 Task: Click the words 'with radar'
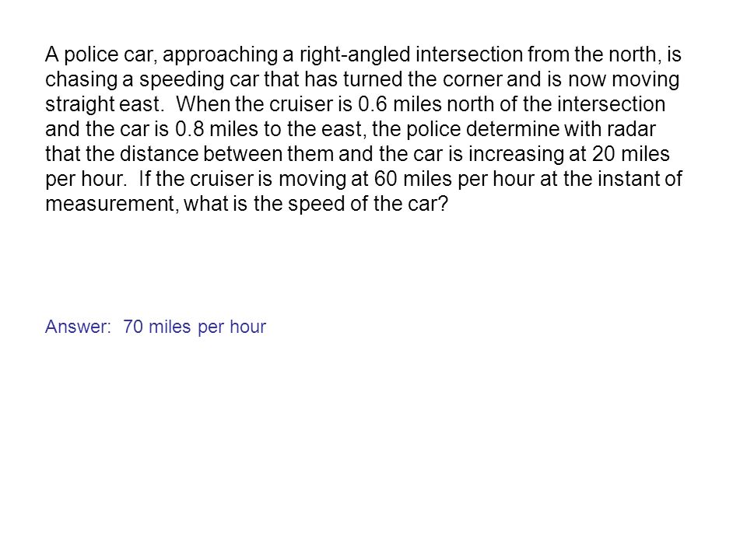point(610,128)
